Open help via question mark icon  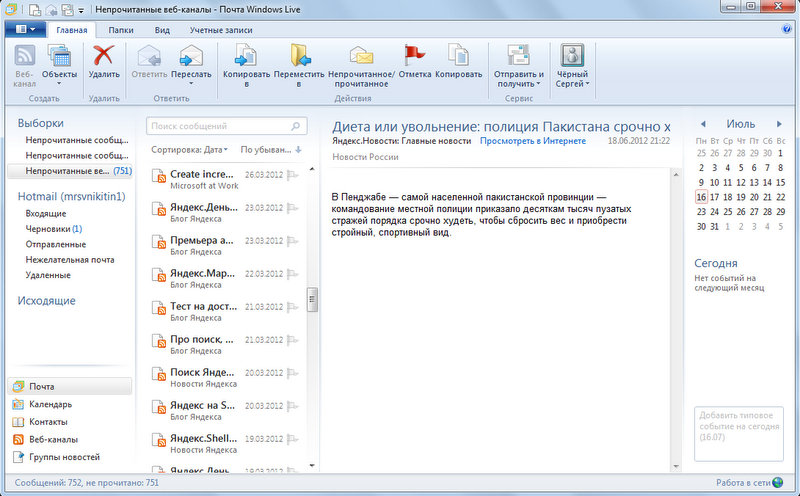pos(786,29)
